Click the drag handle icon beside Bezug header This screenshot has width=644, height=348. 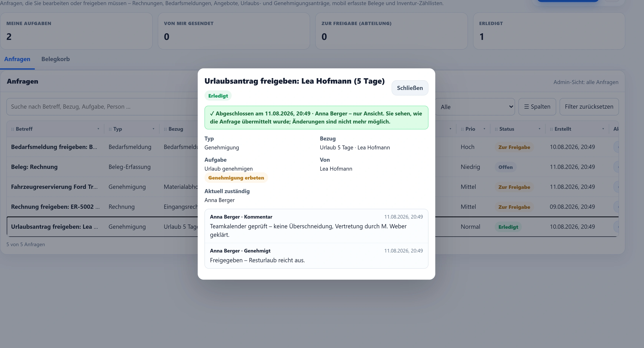pos(165,129)
